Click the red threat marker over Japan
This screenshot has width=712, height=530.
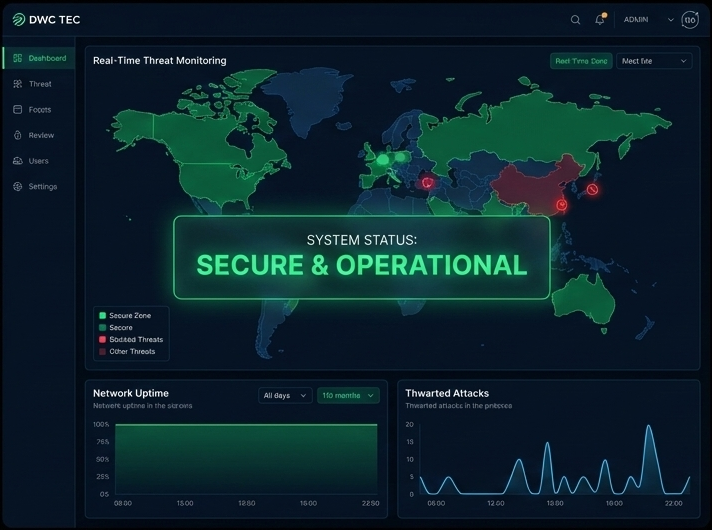point(592,188)
